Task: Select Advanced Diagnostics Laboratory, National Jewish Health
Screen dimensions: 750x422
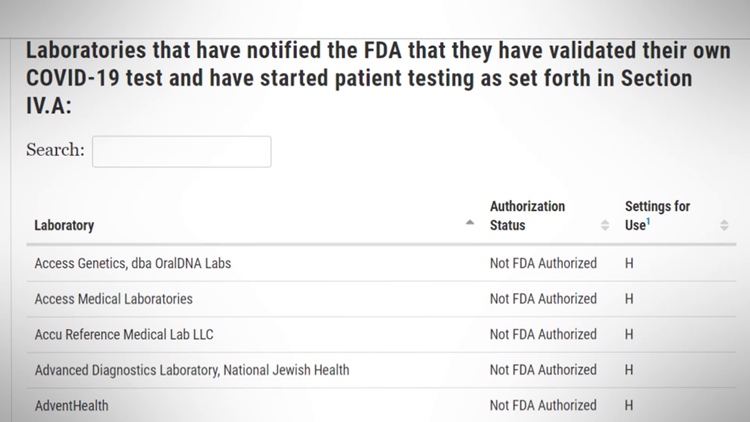Action: (191, 370)
